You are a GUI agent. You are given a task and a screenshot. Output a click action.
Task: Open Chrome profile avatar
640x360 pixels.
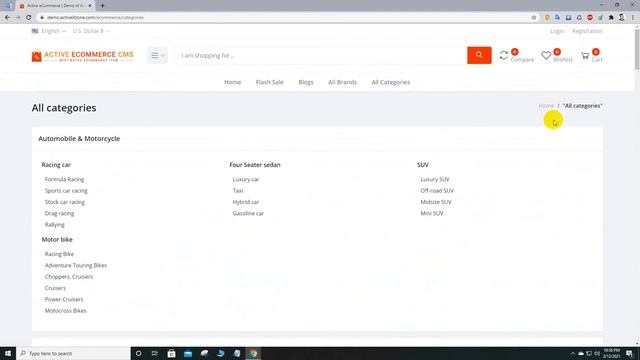point(622,18)
